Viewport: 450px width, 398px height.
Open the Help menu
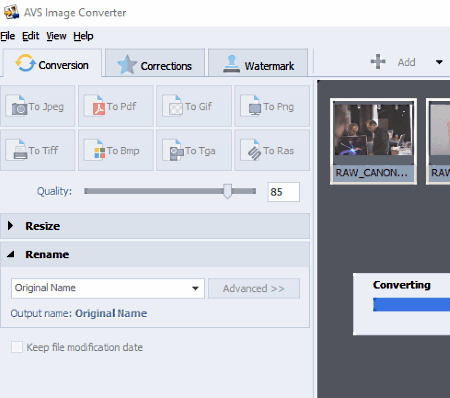click(x=83, y=36)
